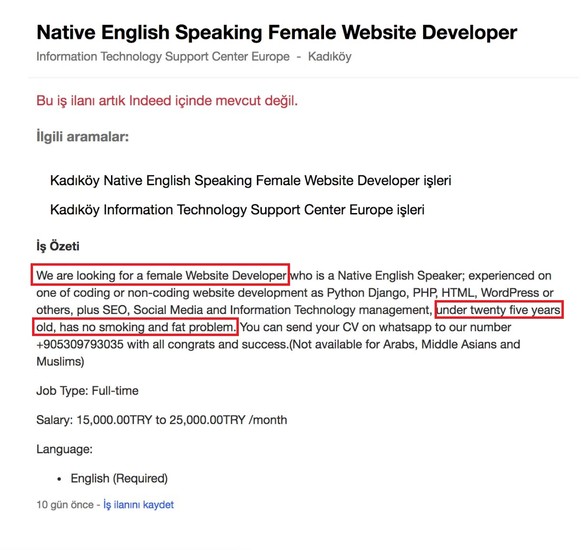Click the 'Job Type: Full-time' line
The height and width of the screenshot is (550, 582).
[87, 391]
